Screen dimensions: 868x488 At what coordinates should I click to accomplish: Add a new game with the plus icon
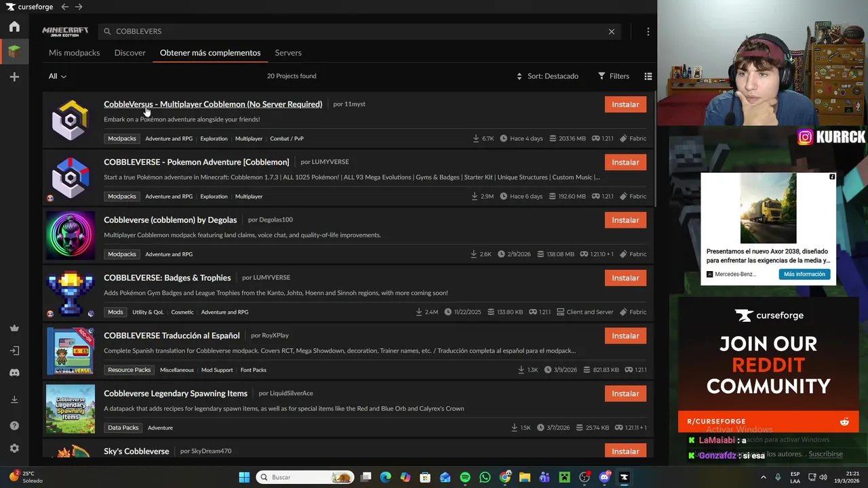point(14,77)
